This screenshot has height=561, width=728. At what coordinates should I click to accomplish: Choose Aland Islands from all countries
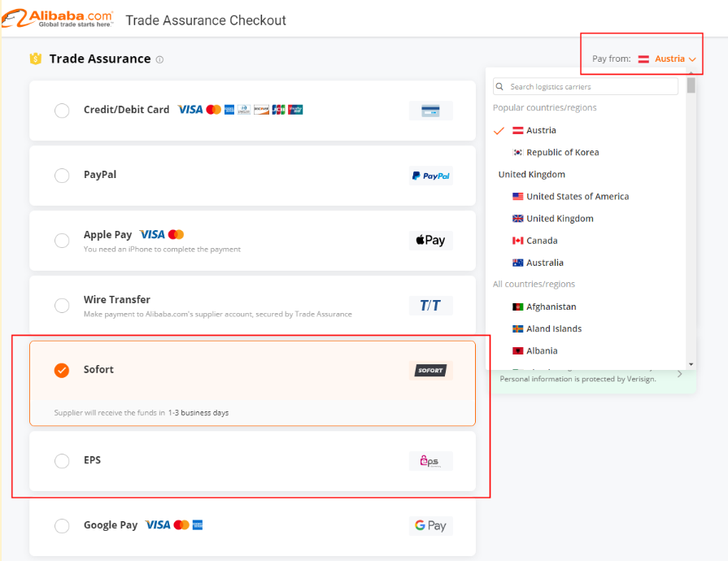(x=547, y=328)
